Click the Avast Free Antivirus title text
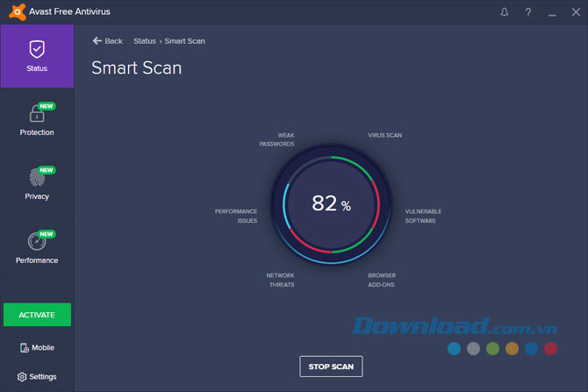Screen dimensions: 588x392 [69, 12]
